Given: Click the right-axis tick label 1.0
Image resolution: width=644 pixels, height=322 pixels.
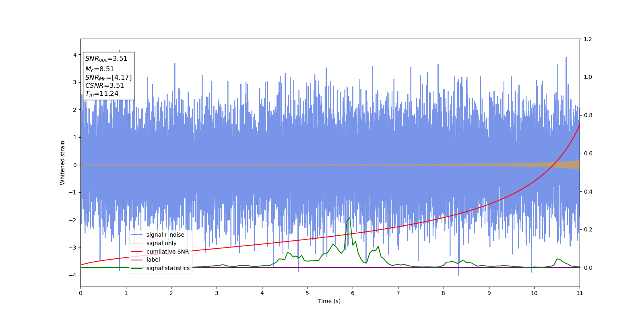Looking at the screenshot, I should pos(588,77).
